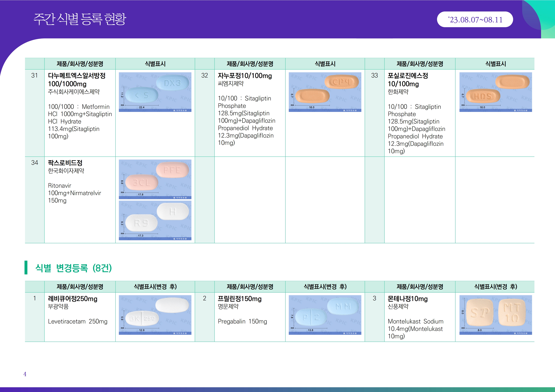The height and width of the screenshot is (392, 555).
Task: Click page number 4 in the footer
Action: point(25,374)
